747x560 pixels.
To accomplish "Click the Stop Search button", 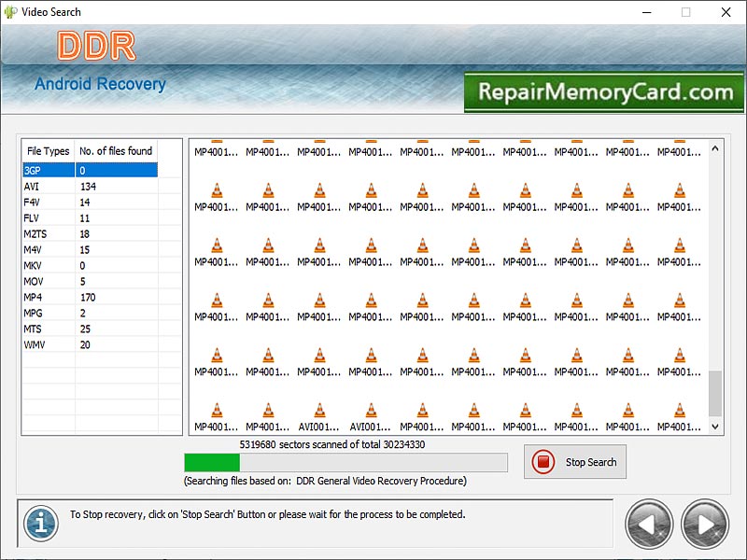I will click(575, 461).
